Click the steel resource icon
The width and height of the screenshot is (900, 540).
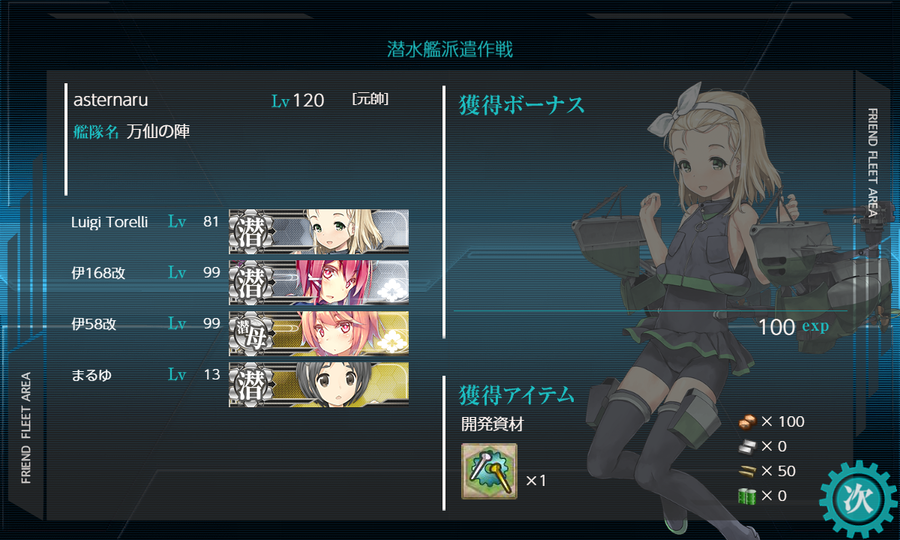pyautogui.click(x=747, y=446)
